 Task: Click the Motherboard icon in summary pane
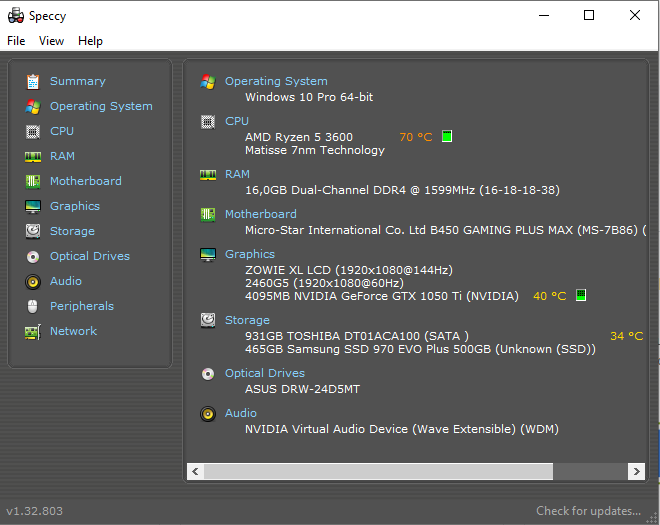208,215
